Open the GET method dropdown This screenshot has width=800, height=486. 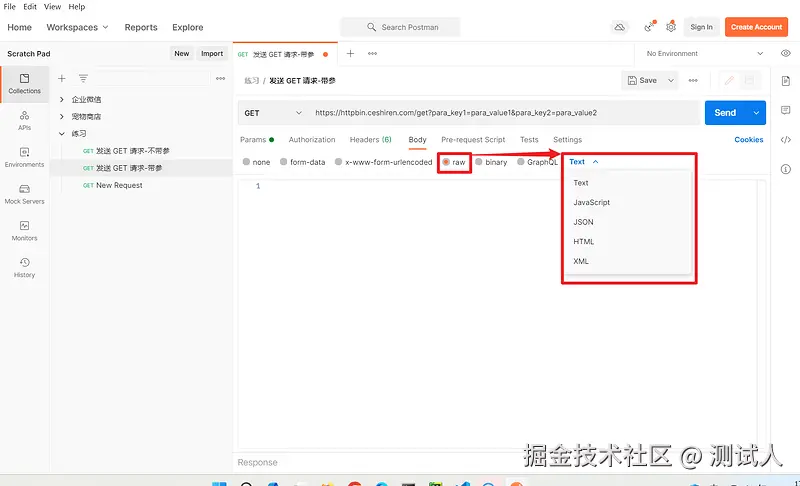tap(273, 113)
